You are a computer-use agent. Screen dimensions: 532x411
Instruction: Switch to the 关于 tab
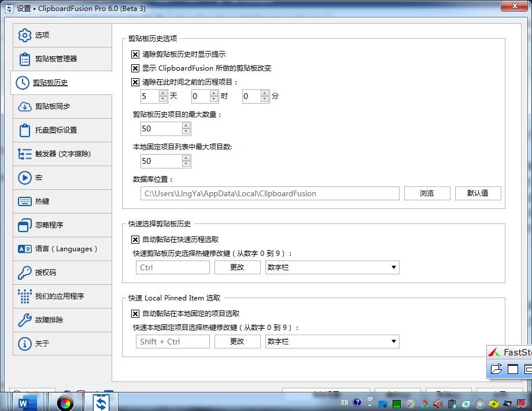coord(62,344)
